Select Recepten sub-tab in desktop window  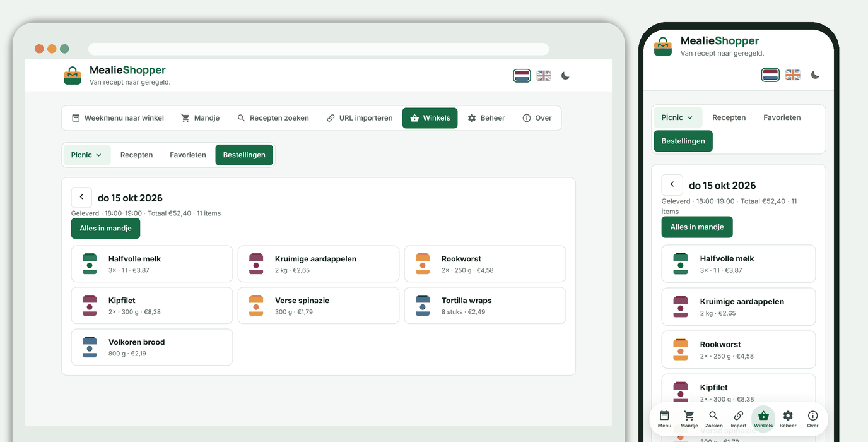(x=137, y=155)
